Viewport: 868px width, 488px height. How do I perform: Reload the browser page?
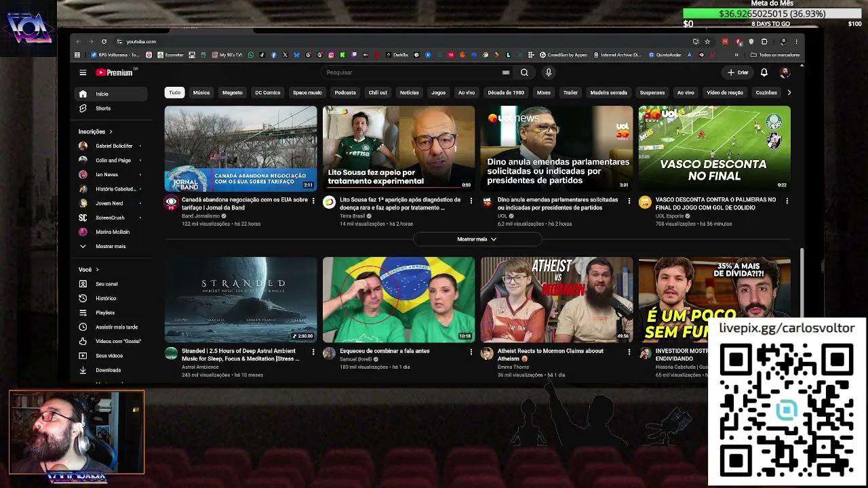click(x=104, y=41)
